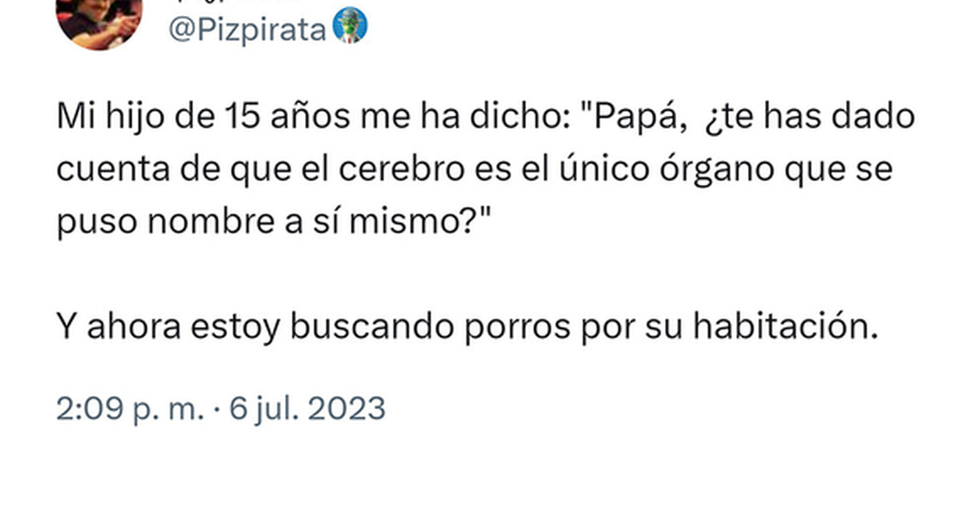Open the 2:09 p. m. timestamp link
The height and width of the screenshot is (513, 980).
point(130,408)
